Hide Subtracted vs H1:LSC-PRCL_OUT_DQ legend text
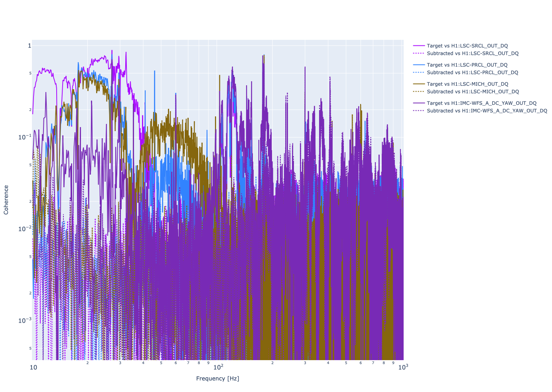This screenshot has width=552, height=392. 472,73
